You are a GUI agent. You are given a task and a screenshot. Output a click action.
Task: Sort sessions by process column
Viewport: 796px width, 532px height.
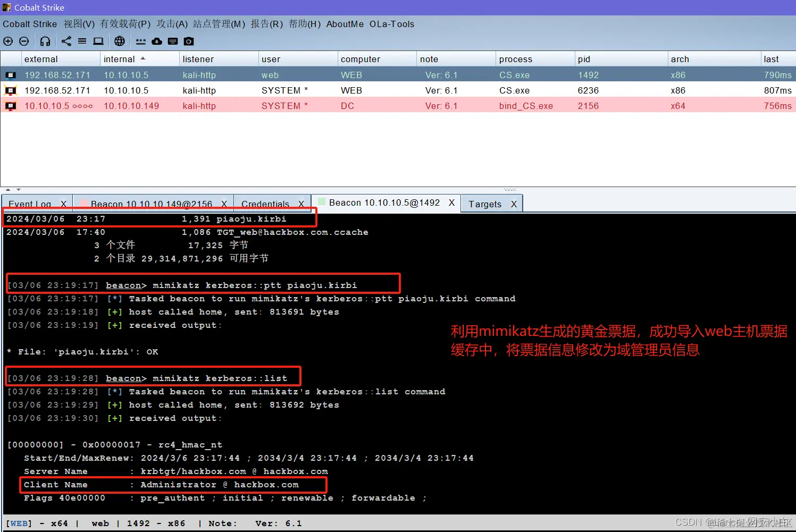[535, 59]
